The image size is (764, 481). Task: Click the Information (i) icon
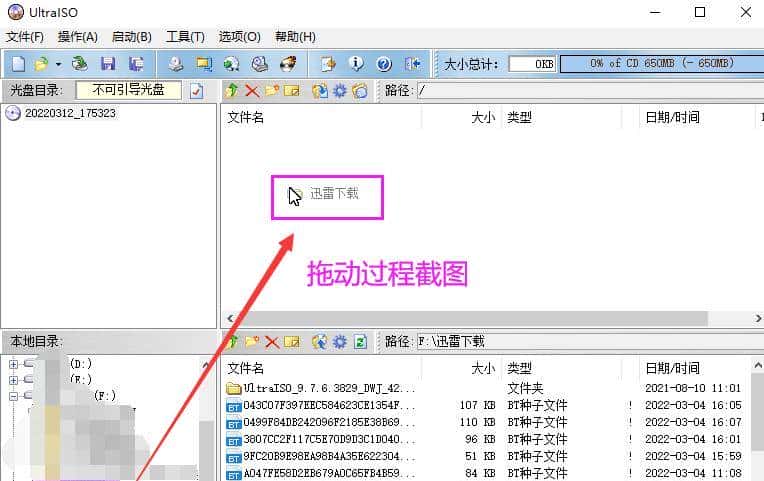pyautogui.click(x=356, y=64)
